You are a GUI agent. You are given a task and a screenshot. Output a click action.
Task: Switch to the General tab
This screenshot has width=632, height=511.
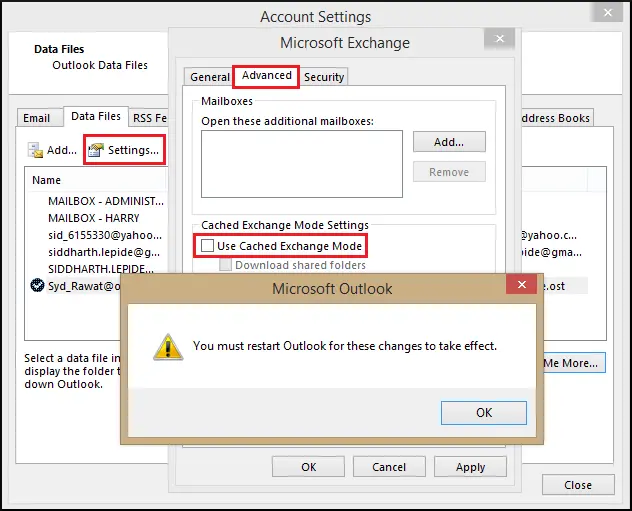point(210,77)
